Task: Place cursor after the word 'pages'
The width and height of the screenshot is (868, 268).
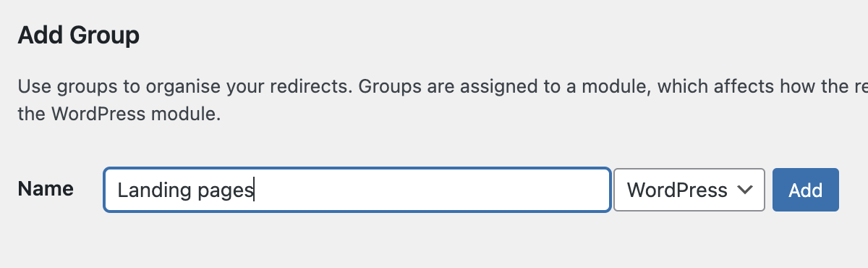Action: coord(255,191)
